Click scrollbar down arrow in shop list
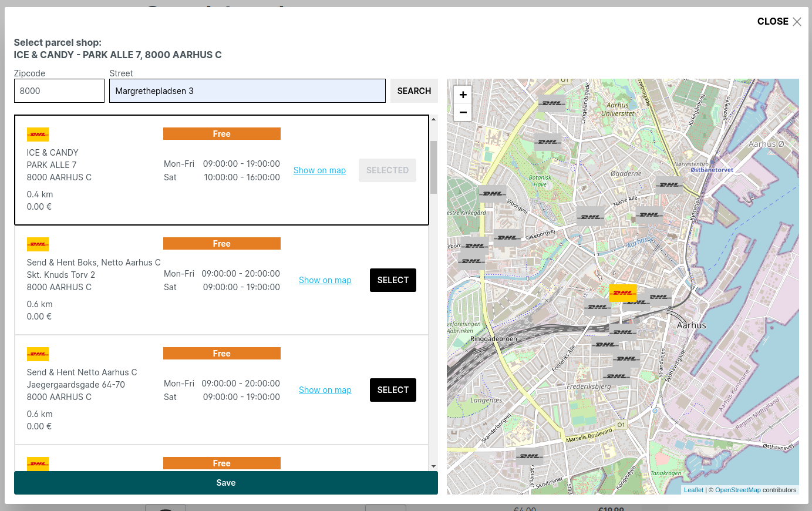The width and height of the screenshot is (812, 511). coord(433,466)
